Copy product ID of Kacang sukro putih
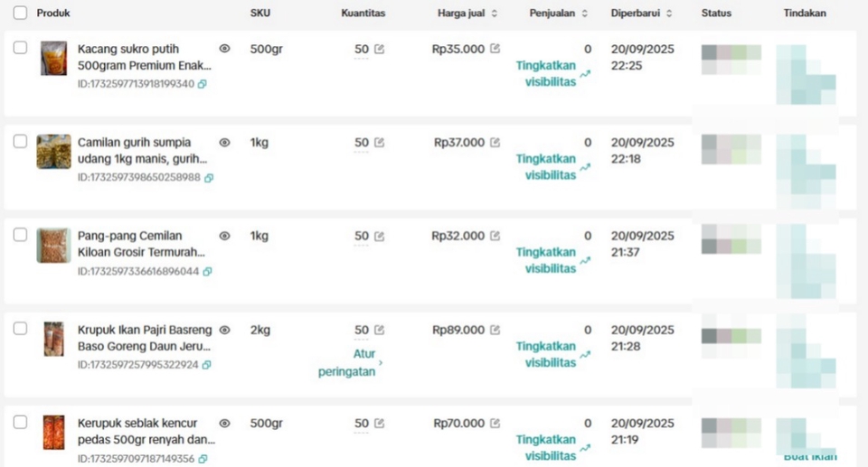 pyautogui.click(x=202, y=84)
